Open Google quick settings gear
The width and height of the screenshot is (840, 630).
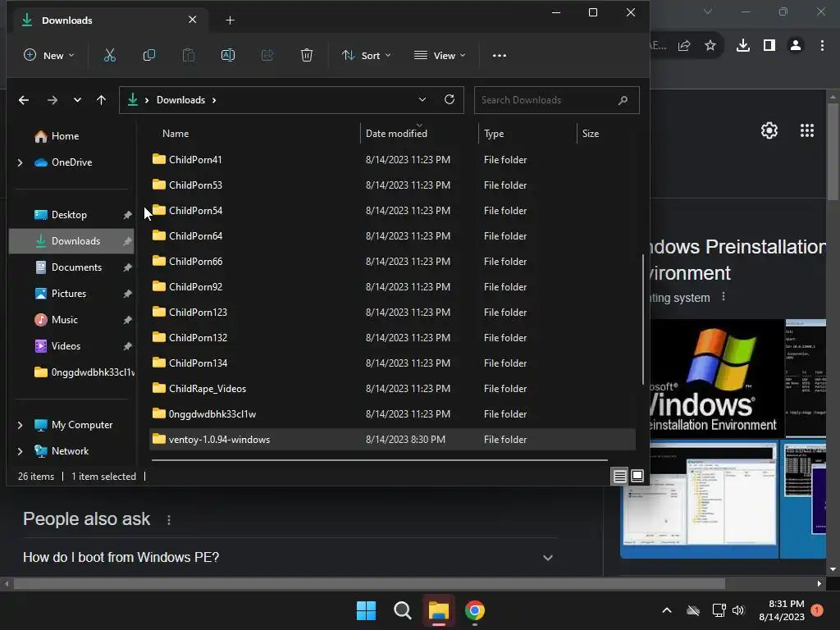coord(769,130)
